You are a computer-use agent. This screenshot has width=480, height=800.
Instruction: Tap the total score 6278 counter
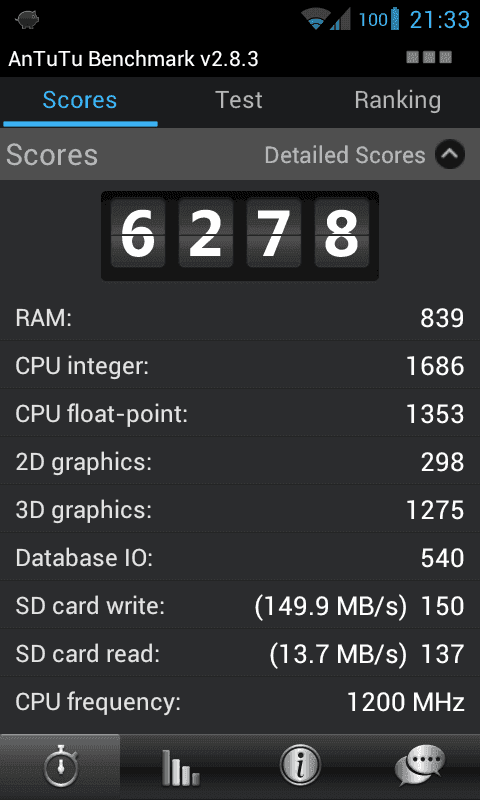click(240, 236)
